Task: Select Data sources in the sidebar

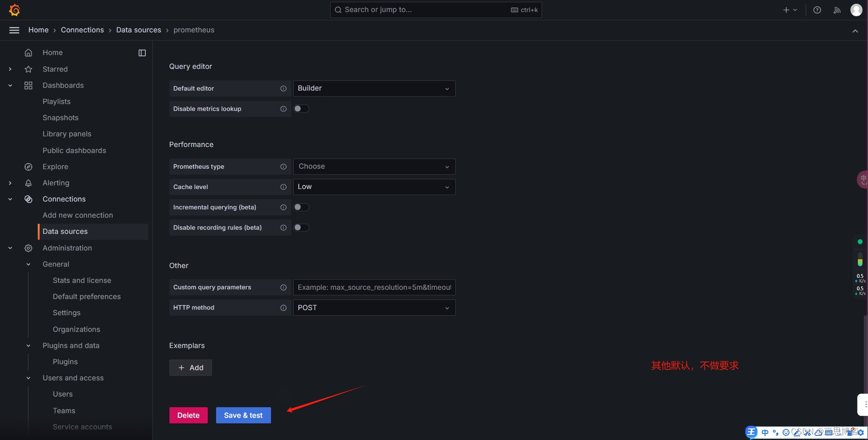Action: click(x=93, y=232)
